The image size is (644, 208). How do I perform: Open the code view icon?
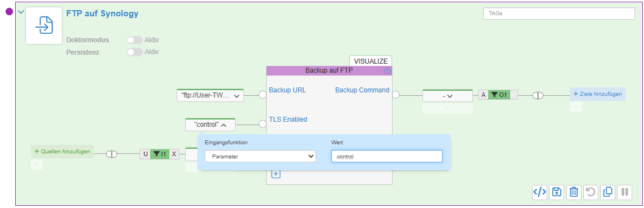pyautogui.click(x=539, y=192)
